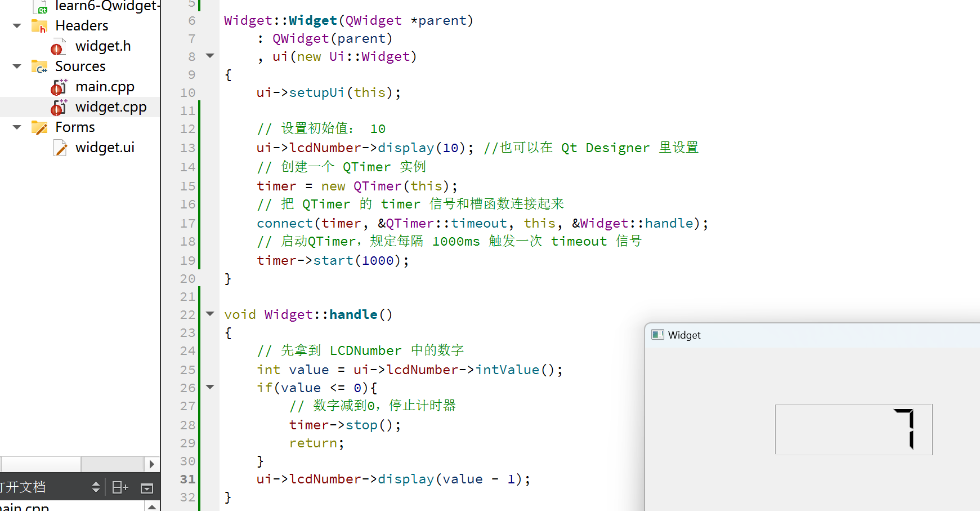Open widget.ui form file
This screenshot has width=980, height=511.
(x=105, y=148)
